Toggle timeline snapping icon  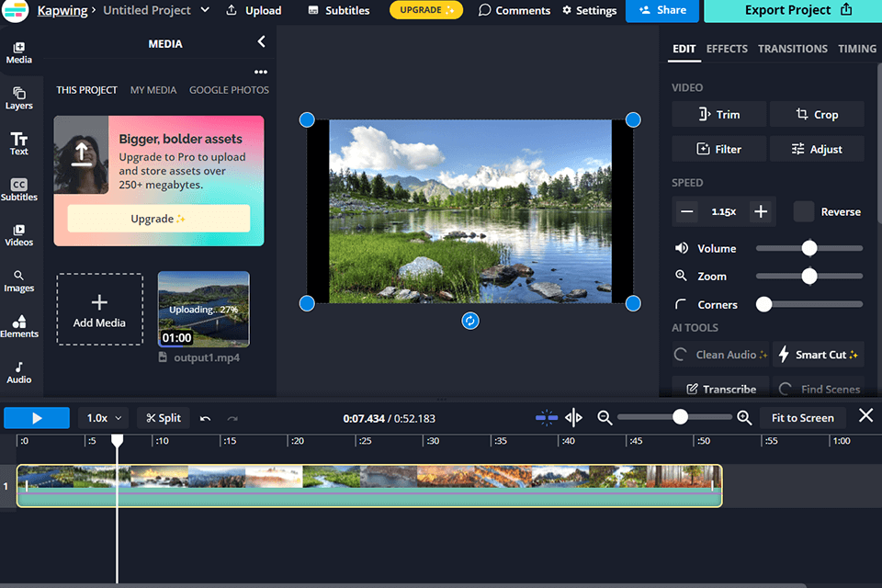pyautogui.click(x=546, y=417)
